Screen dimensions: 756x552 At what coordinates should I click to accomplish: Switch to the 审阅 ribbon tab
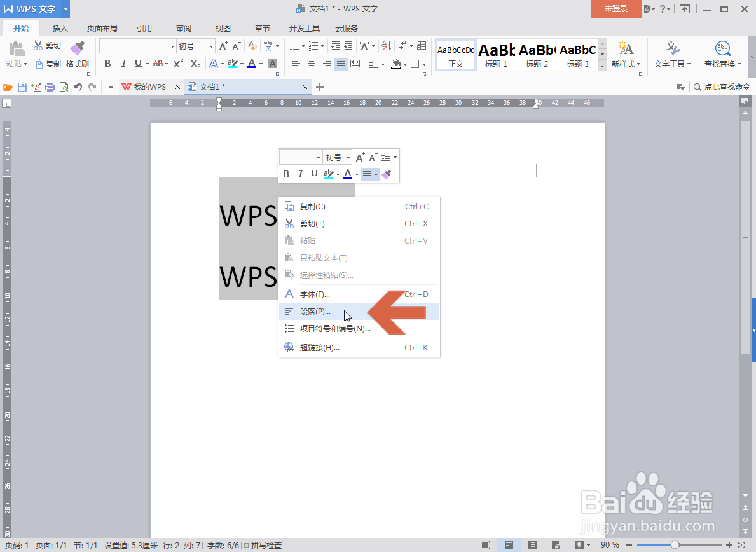click(x=184, y=29)
